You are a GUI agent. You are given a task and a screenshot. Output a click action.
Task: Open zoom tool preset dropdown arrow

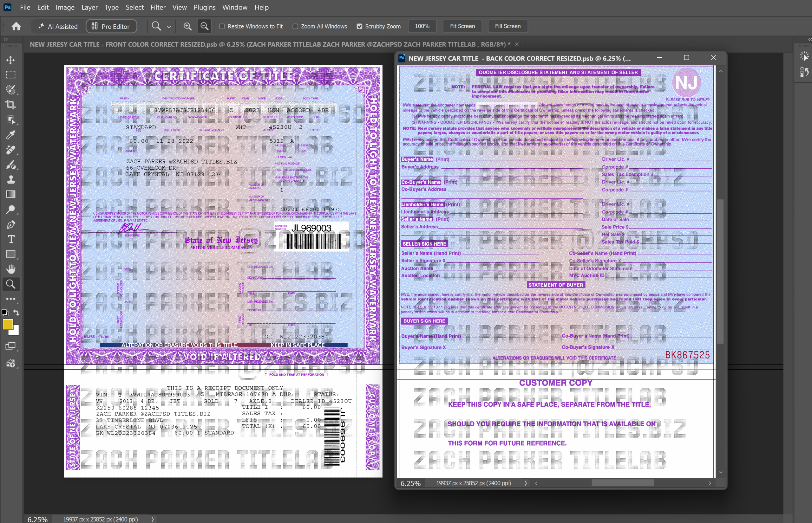pyautogui.click(x=169, y=27)
